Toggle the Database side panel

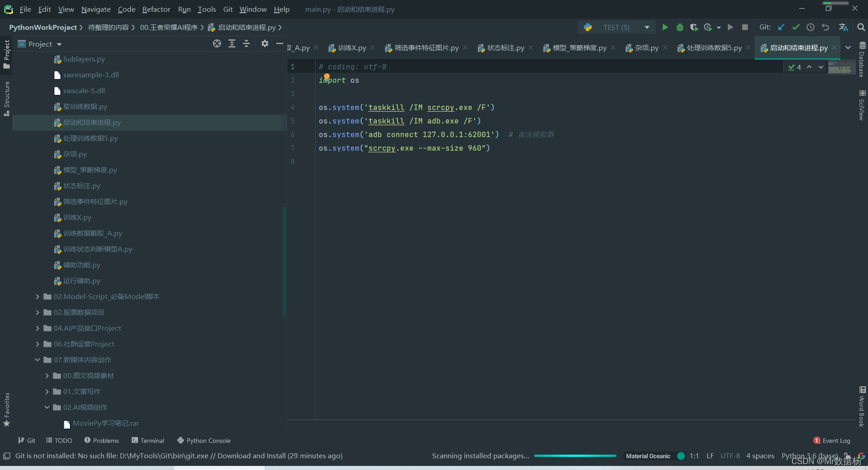pyautogui.click(x=862, y=59)
